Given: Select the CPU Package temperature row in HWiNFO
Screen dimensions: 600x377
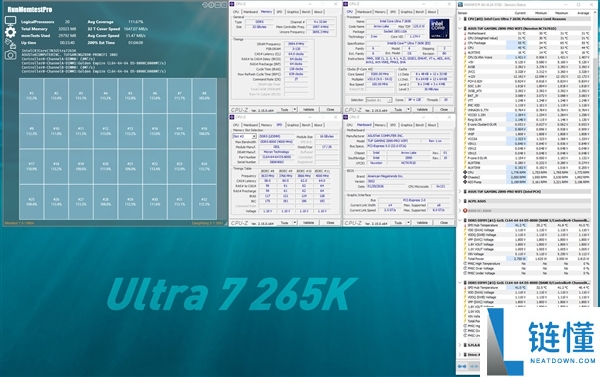Looking at the screenshot, I should pyautogui.click(x=526, y=43).
